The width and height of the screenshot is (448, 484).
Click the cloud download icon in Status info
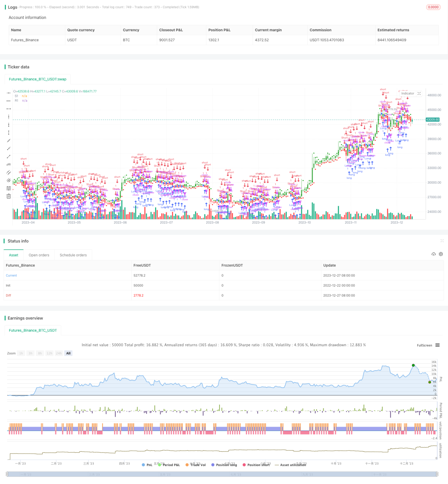[434, 254]
